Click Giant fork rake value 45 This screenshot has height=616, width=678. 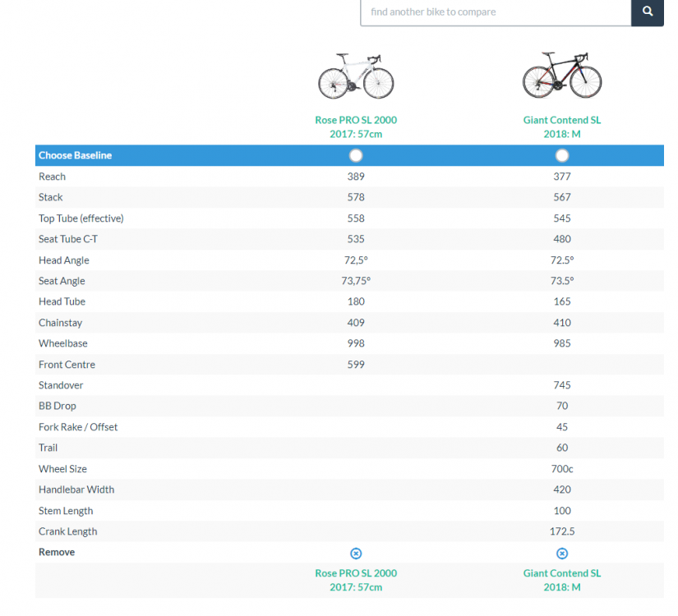pyautogui.click(x=561, y=427)
